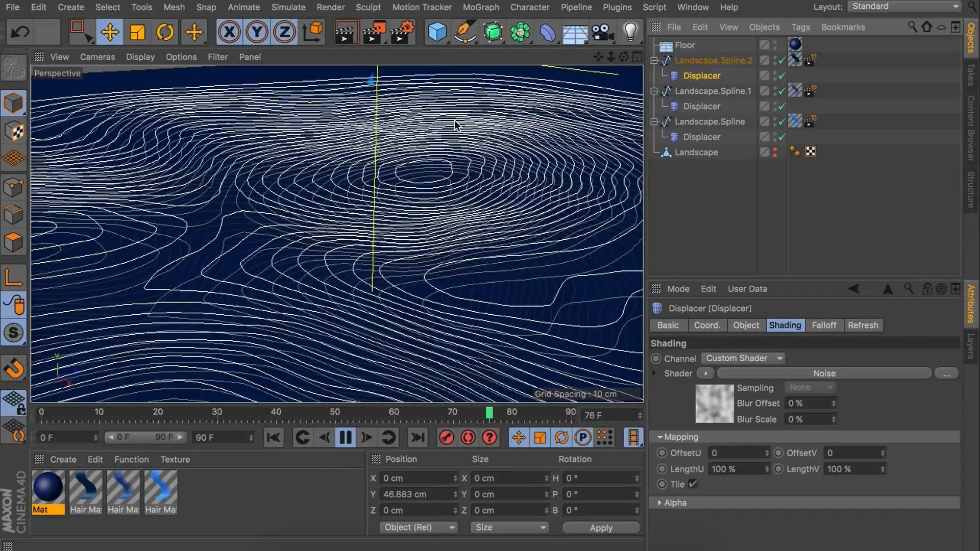Open viewport Cameras menu
This screenshot has width=980, height=551.
pyautogui.click(x=97, y=57)
